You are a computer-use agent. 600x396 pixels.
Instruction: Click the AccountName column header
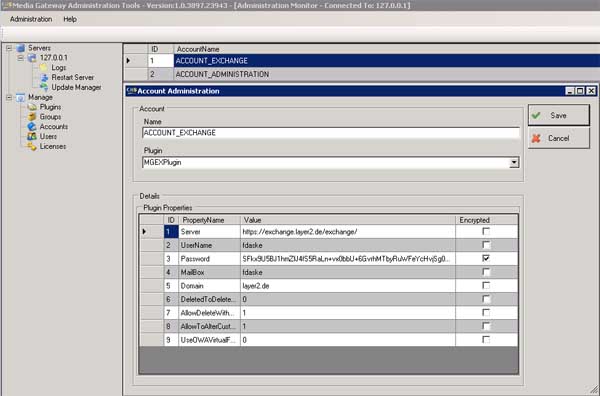tap(386, 49)
